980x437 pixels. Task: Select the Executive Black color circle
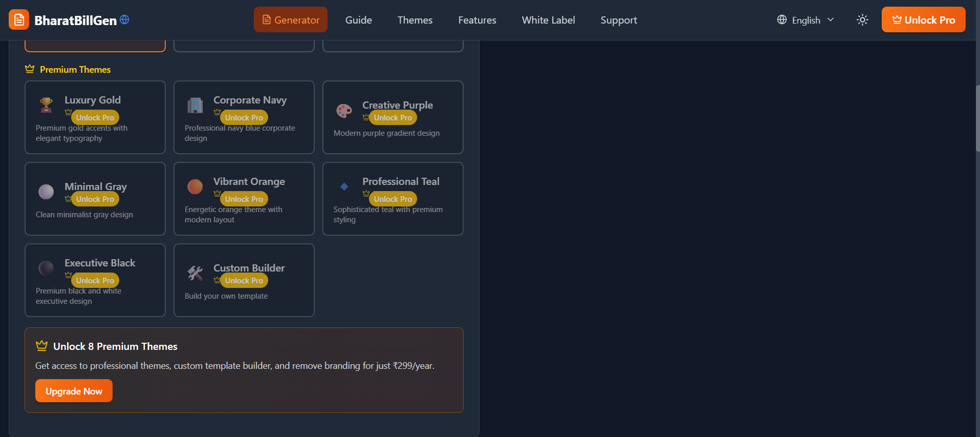click(46, 268)
